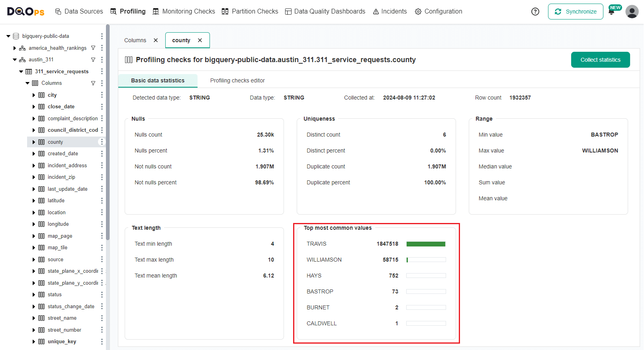Screen dimensions: 644x350
Task: Open three-dot menu for incident_zip column
Action: tap(102, 177)
